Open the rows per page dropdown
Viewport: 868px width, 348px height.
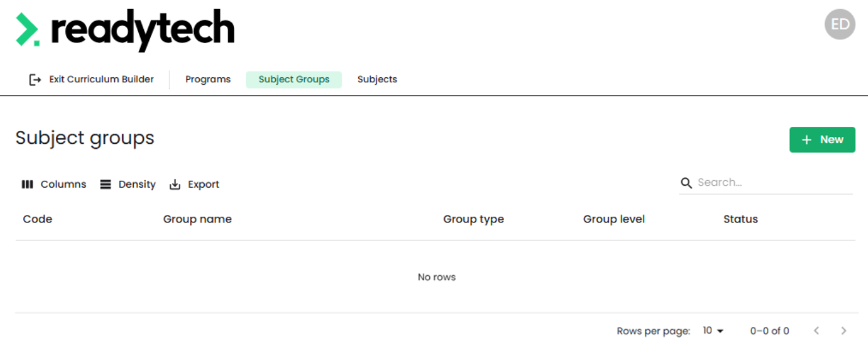[x=713, y=331]
